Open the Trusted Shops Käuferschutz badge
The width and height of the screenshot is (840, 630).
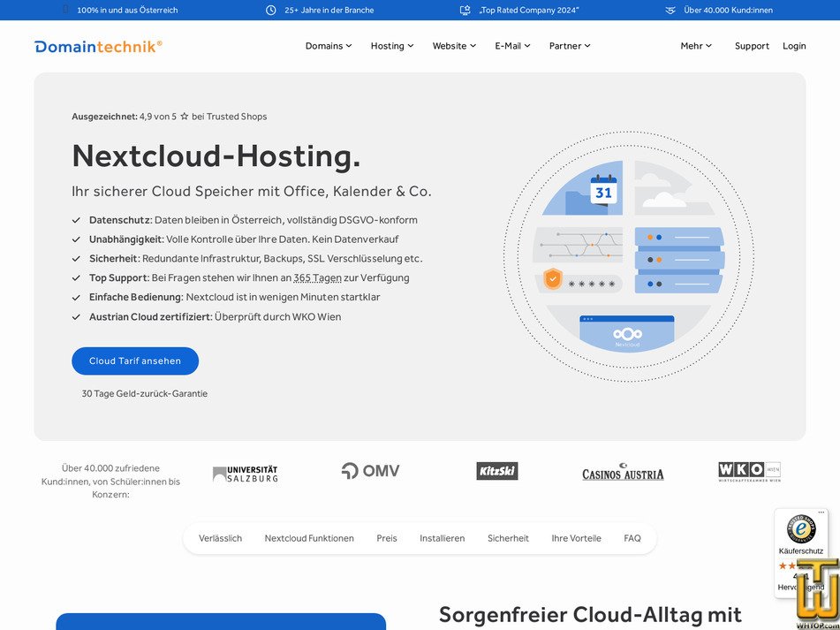coord(801,551)
